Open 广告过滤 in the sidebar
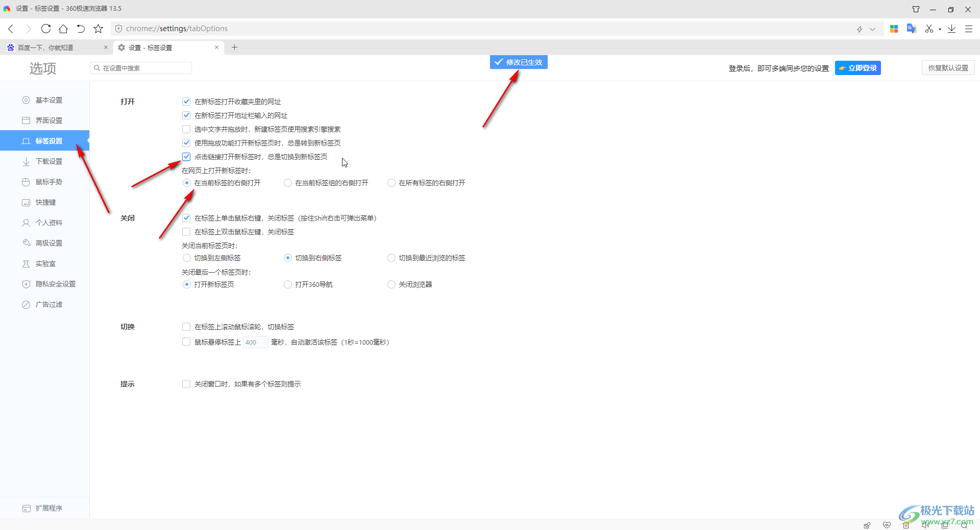This screenshot has width=980, height=530. coord(44,304)
